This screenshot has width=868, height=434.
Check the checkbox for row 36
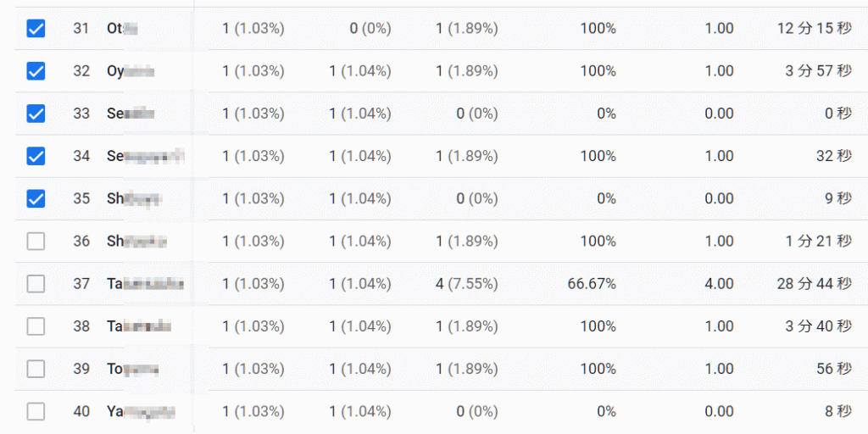tap(36, 242)
